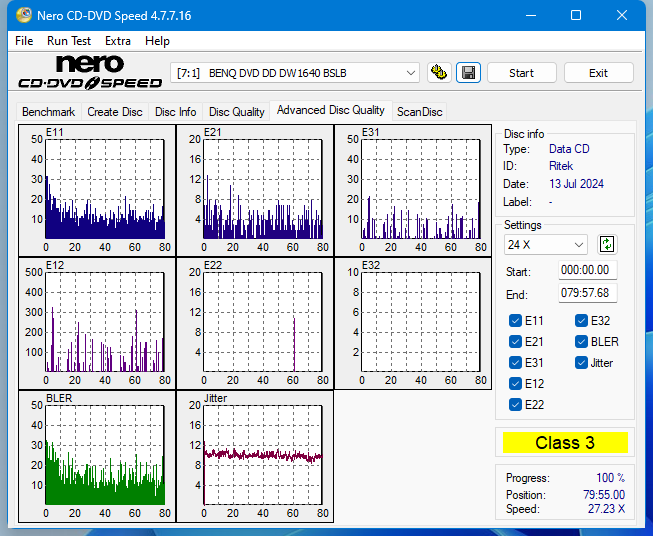The width and height of the screenshot is (653, 536).
Task: Click the Data CD type value
Action: click(569, 149)
